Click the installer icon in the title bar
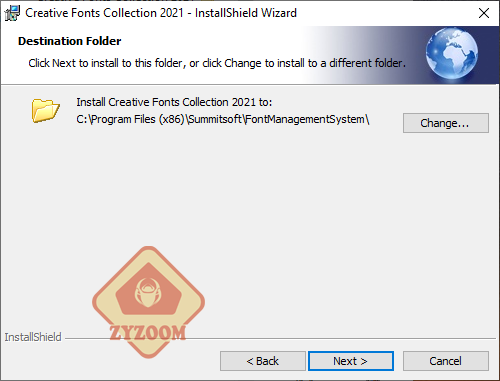The height and width of the screenshot is (381, 500). click(12, 13)
